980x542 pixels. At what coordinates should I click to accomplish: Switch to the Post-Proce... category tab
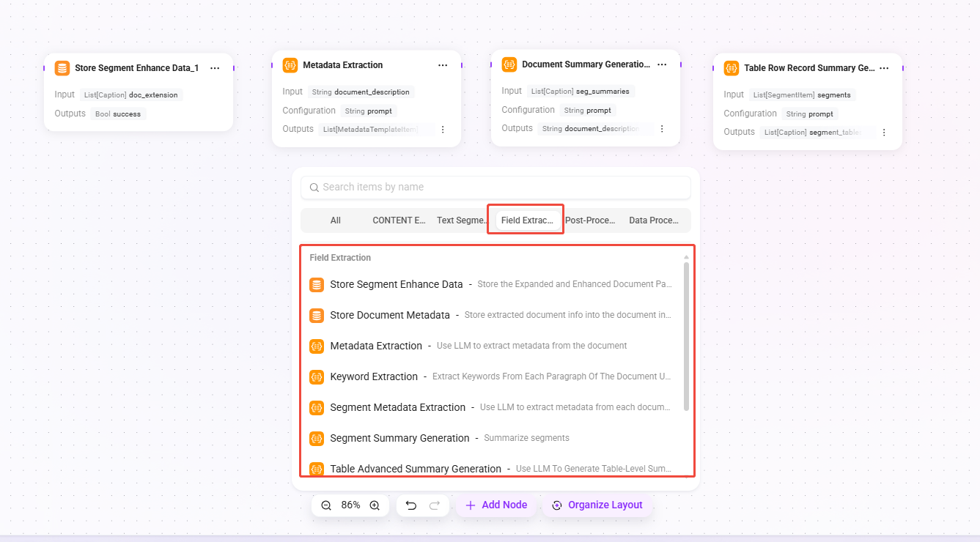591,220
